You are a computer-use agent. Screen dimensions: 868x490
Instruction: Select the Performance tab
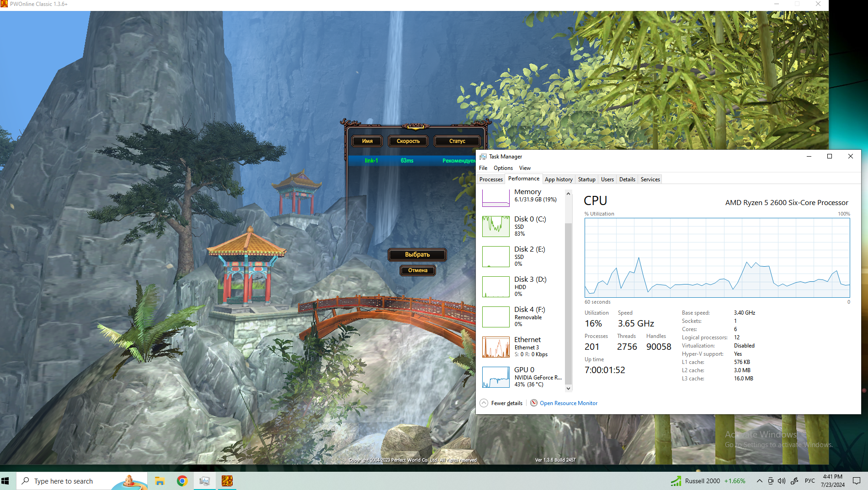(x=523, y=179)
